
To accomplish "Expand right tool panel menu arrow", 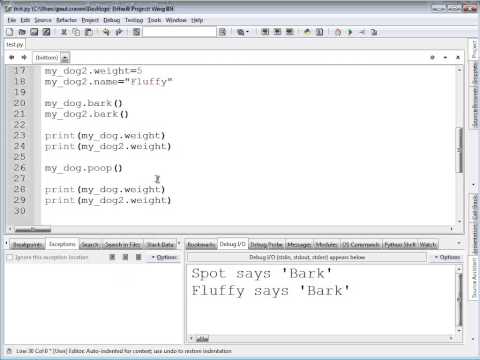I will point(459,243).
